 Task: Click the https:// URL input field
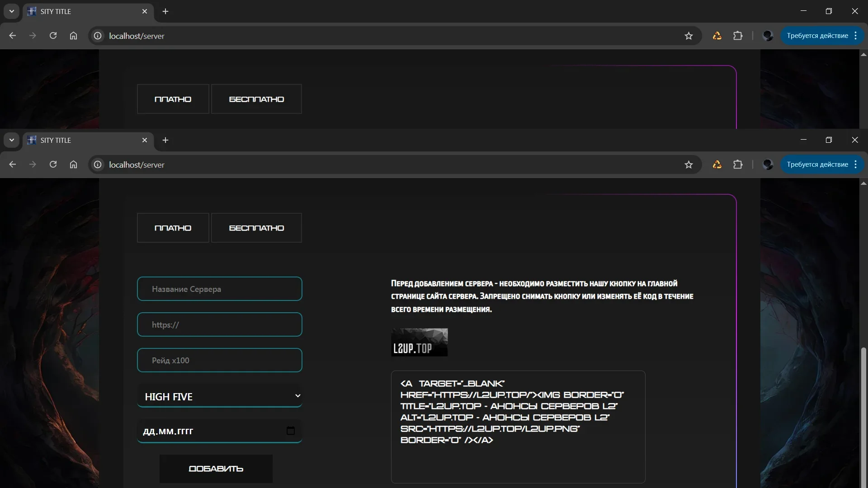click(x=220, y=324)
